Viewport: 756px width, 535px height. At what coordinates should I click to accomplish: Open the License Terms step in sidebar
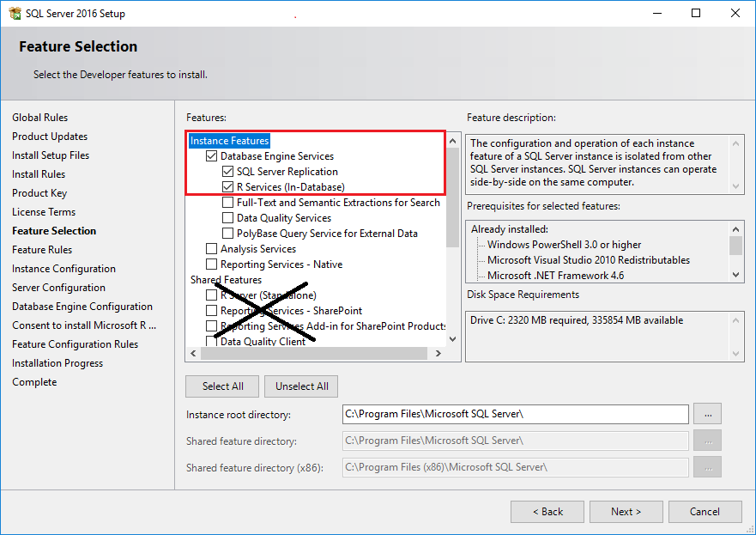point(44,211)
